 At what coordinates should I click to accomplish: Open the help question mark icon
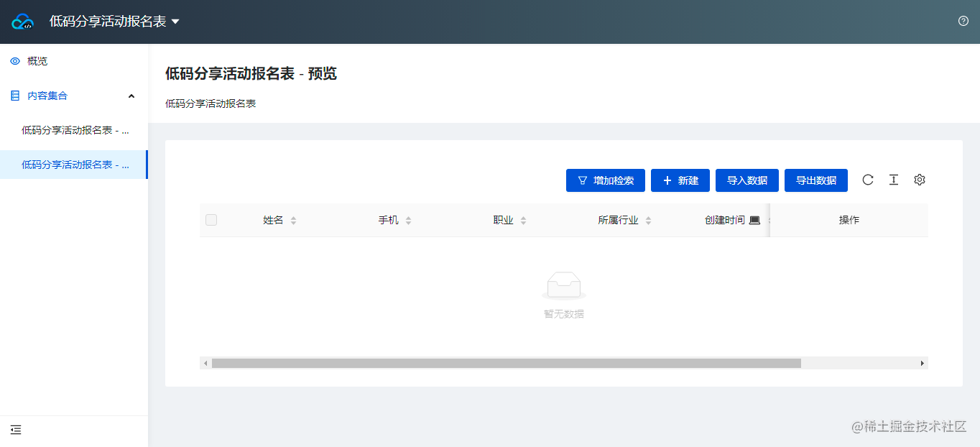[963, 21]
